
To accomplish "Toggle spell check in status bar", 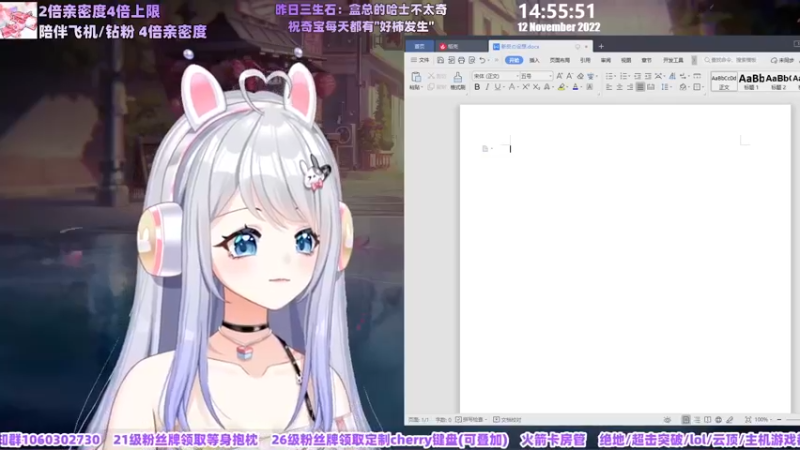I will (469, 419).
